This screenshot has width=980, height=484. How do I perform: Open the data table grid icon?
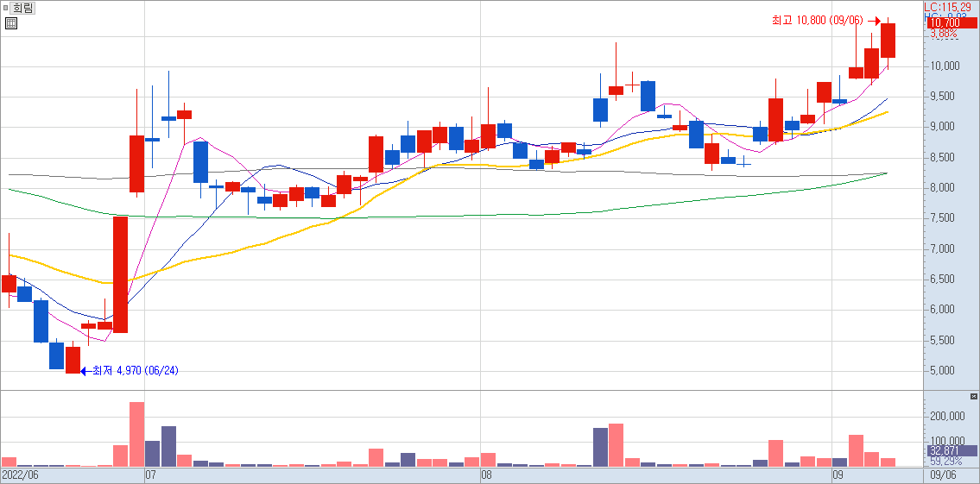[x=10, y=24]
